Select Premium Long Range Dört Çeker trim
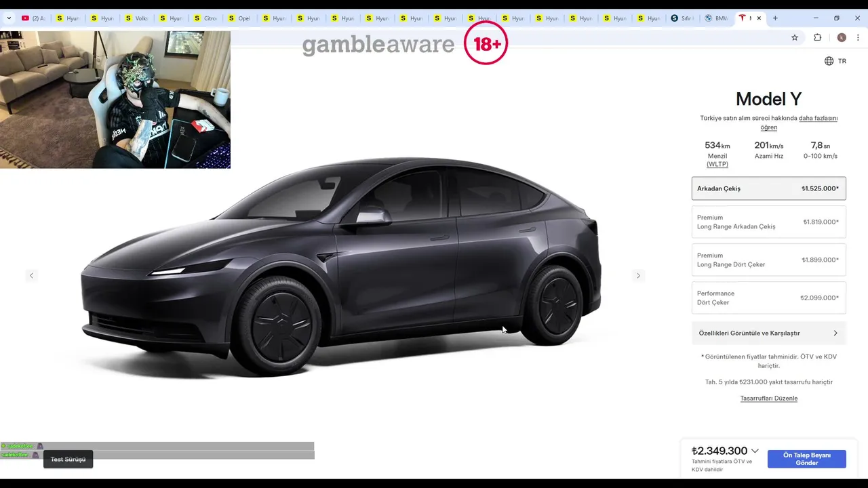Viewport: 868px width, 488px height. (x=769, y=260)
